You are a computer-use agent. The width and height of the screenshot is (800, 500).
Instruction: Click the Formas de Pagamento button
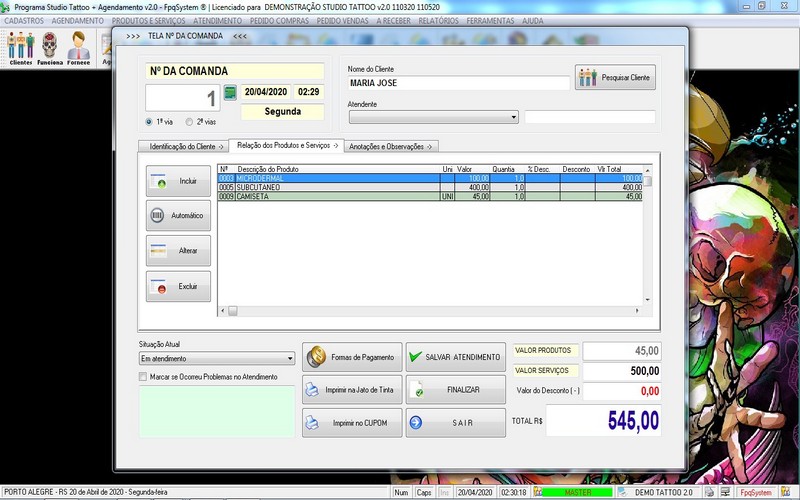pyautogui.click(x=352, y=357)
